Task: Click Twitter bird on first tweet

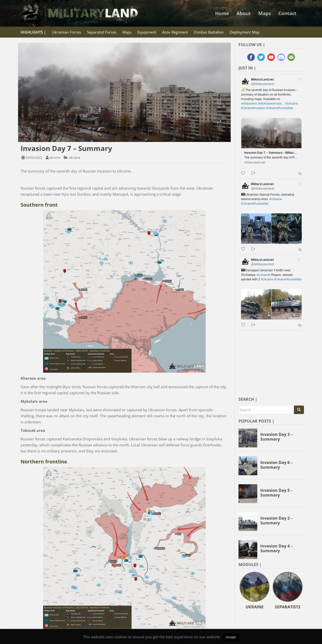Action: (x=299, y=79)
